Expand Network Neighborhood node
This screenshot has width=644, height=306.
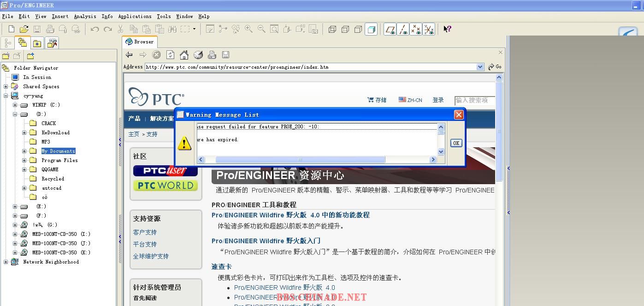click(6, 262)
